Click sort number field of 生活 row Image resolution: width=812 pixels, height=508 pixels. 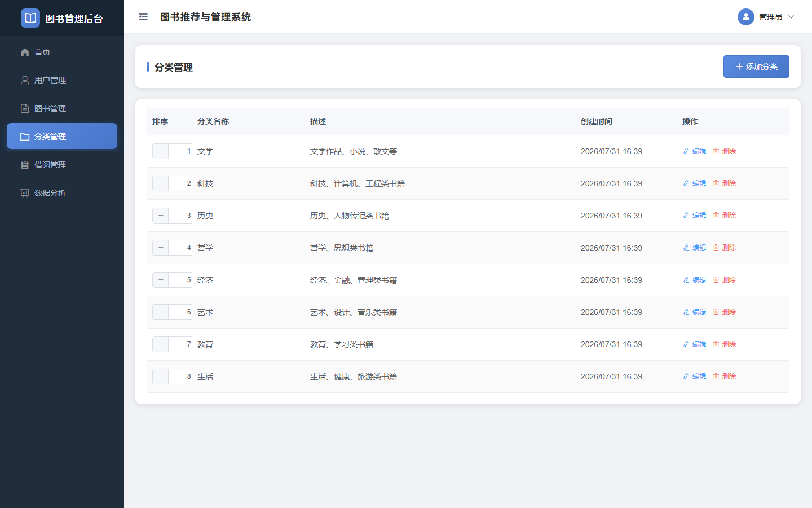click(180, 376)
